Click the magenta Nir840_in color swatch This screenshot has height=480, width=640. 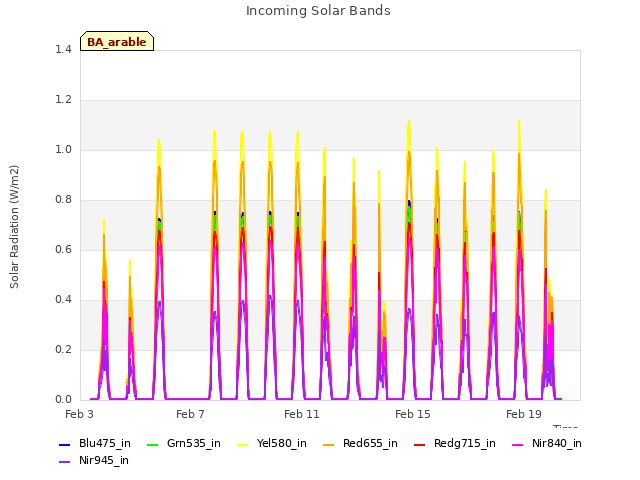pos(517,444)
